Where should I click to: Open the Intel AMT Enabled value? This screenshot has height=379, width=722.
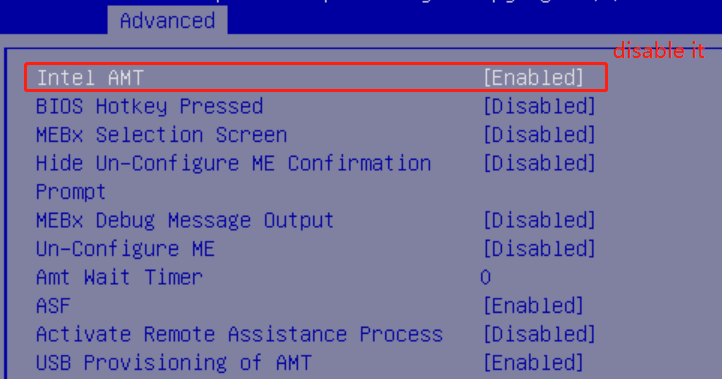[533, 77]
